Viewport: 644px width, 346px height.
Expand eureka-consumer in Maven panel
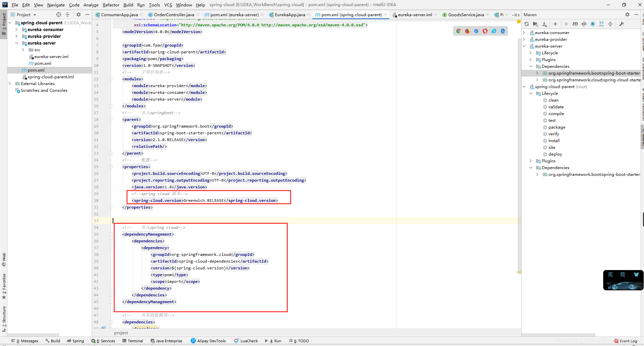click(x=524, y=33)
